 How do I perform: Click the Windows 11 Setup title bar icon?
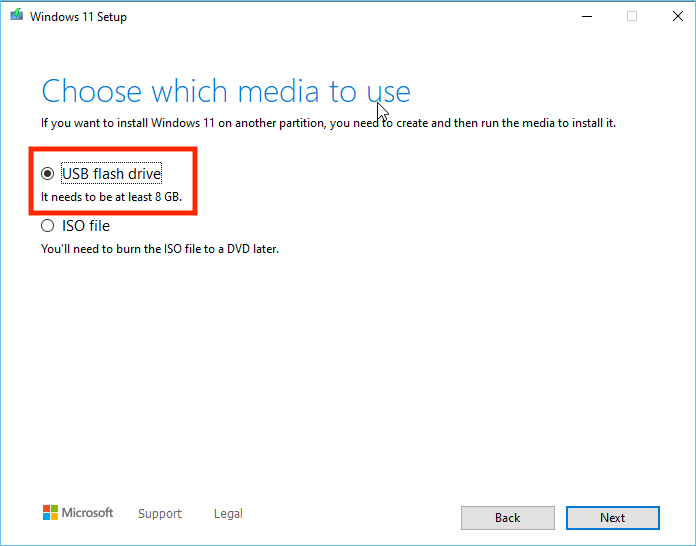[16, 16]
